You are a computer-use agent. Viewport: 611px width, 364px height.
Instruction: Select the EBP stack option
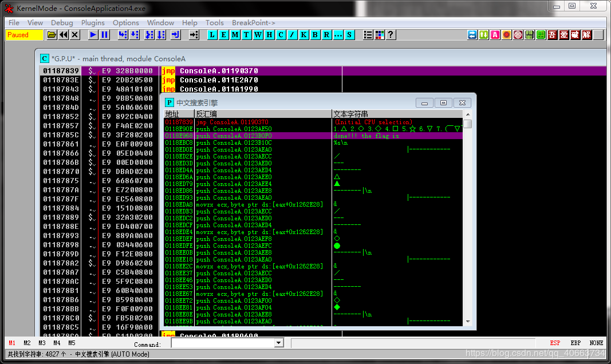(x=575, y=343)
